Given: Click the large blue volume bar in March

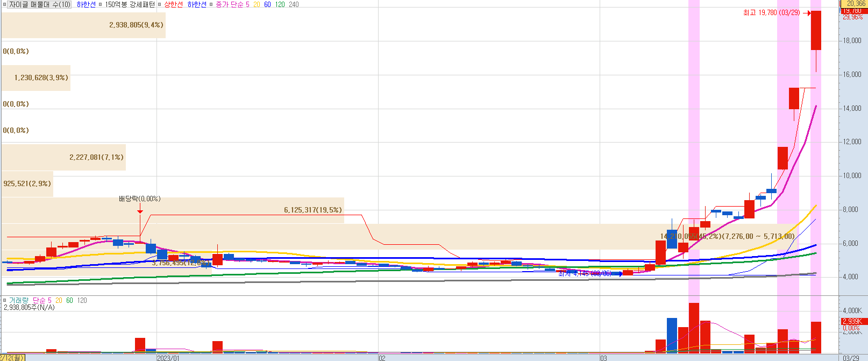Looking at the screenshot, I should (672, 335).
